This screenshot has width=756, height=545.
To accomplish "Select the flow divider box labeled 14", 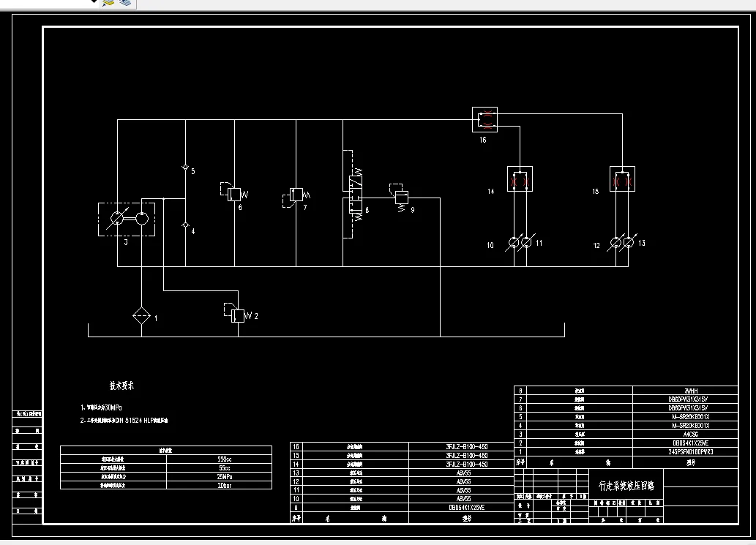I will tap(520, 179).
